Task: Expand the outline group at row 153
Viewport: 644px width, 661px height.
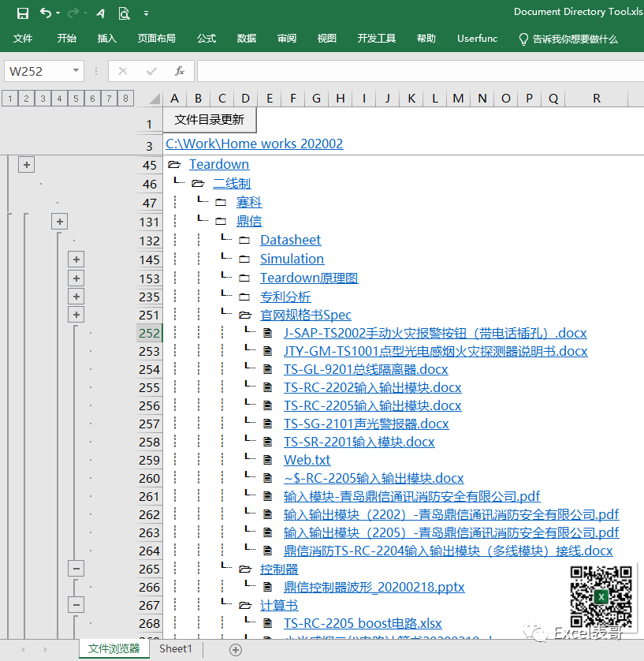Action: pyautogui.click(x=76, y=278)
